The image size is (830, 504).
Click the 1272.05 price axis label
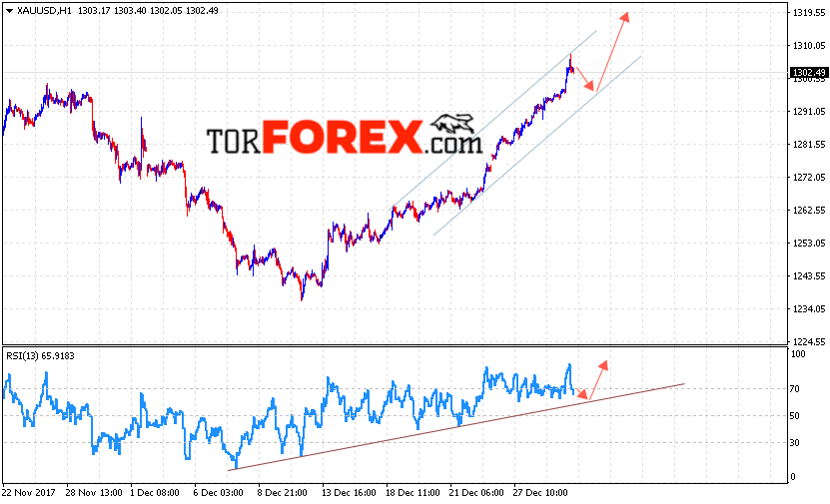point(809,178)
